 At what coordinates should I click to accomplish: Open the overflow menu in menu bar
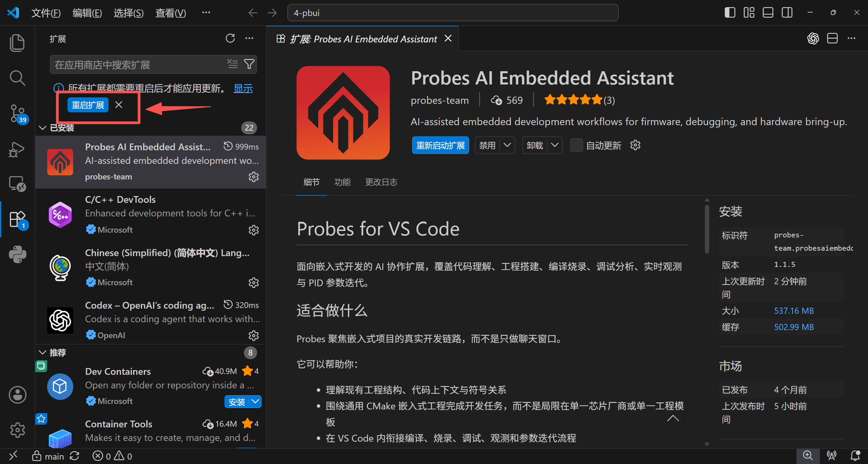click(x=206, y=13)
